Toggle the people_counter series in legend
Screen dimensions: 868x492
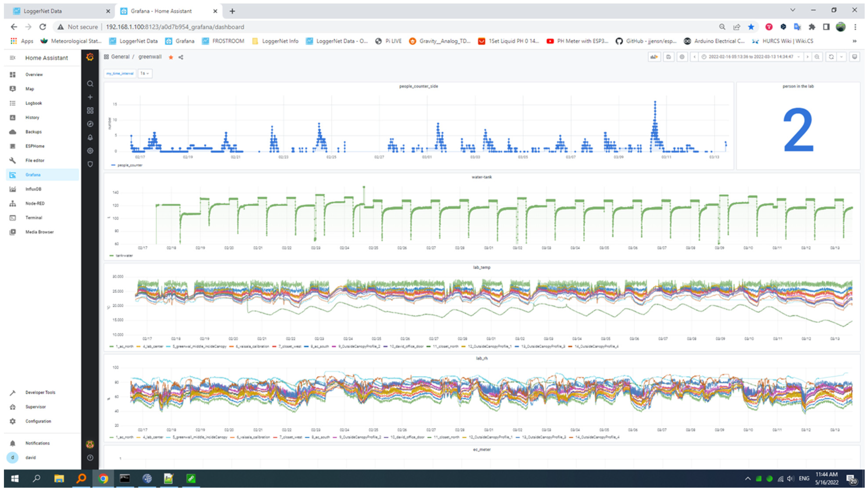(130, 165)
